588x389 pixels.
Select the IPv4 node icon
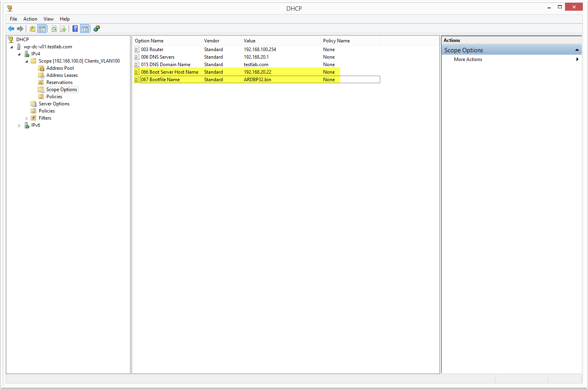click(x=27, y=54)
